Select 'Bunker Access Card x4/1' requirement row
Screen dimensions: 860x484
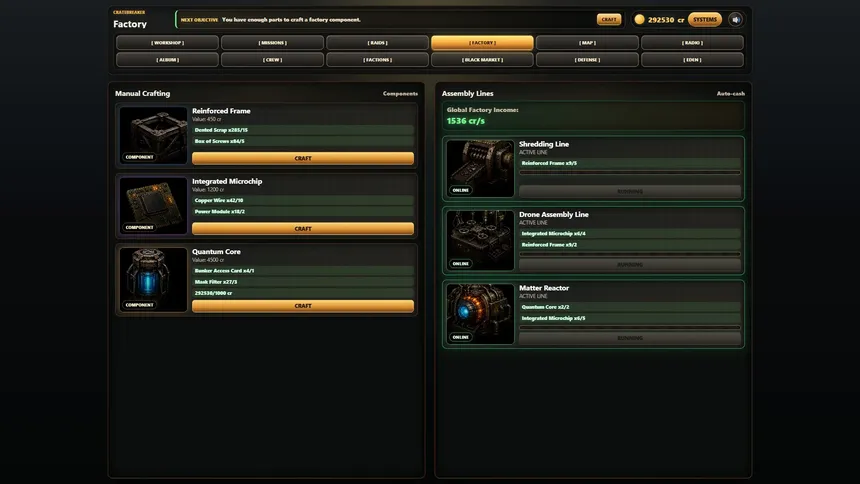(x=303, y=271)
